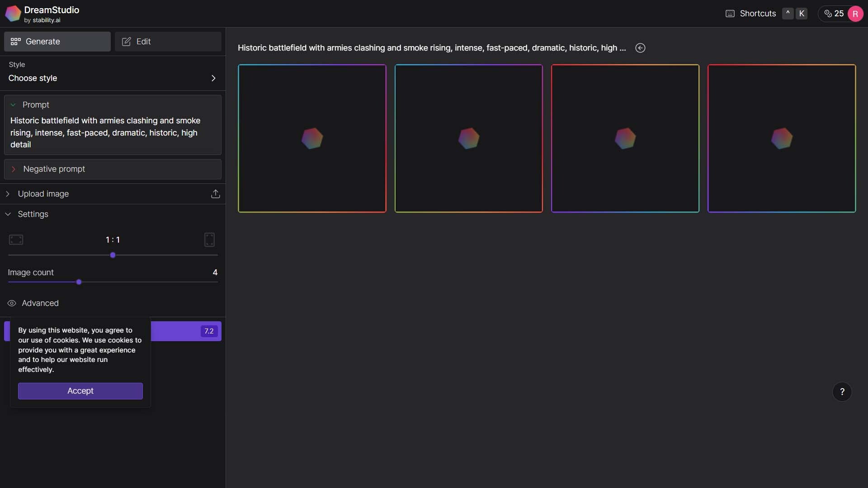Click the credits counter showing 25
This screenshot has height=488, width=868.
834,14
